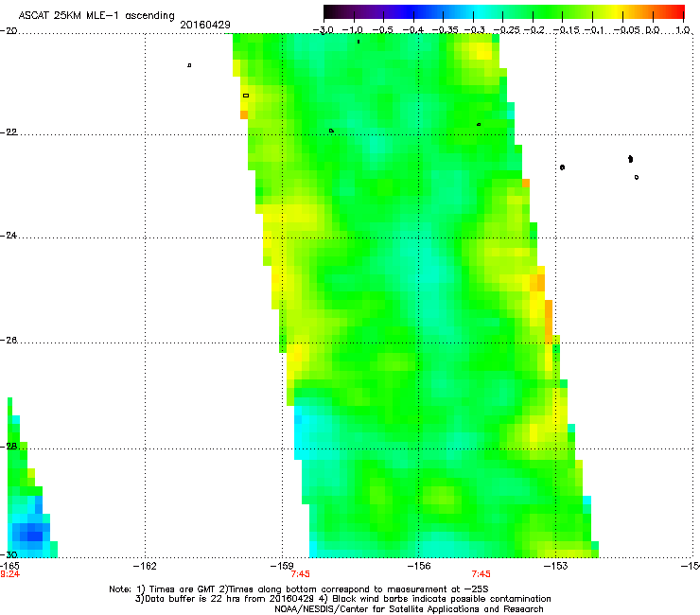Select the -0.25 color bar label

point(507,30)
